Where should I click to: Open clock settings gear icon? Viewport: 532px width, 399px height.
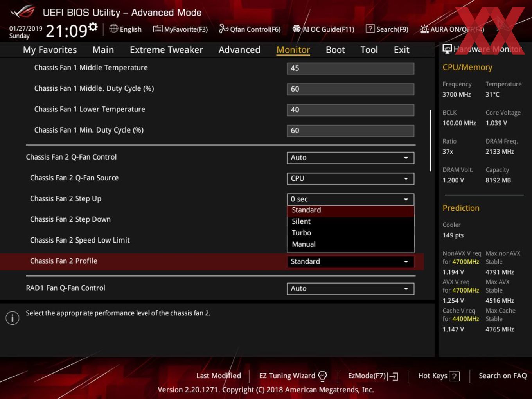coord(93,27)
